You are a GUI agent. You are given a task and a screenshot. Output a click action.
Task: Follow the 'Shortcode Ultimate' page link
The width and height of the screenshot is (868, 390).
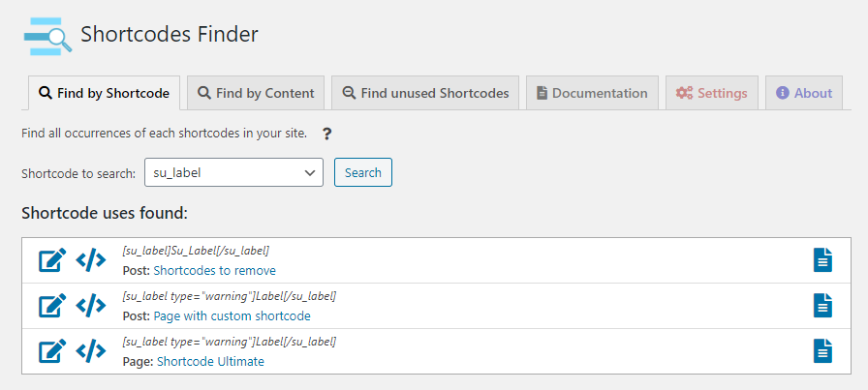(x=210, y=361)
